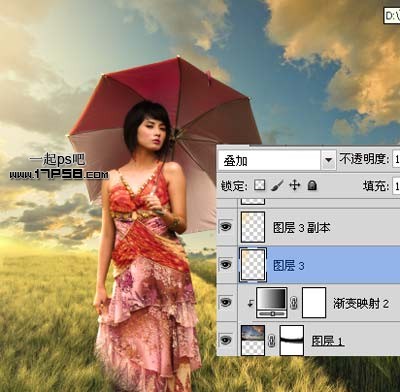
Task: Select layer name 图层 3
Action: point(289,266)
